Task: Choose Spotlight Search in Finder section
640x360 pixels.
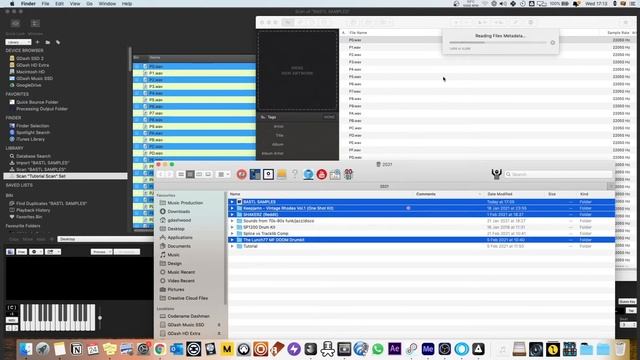Action: point(33,133)
